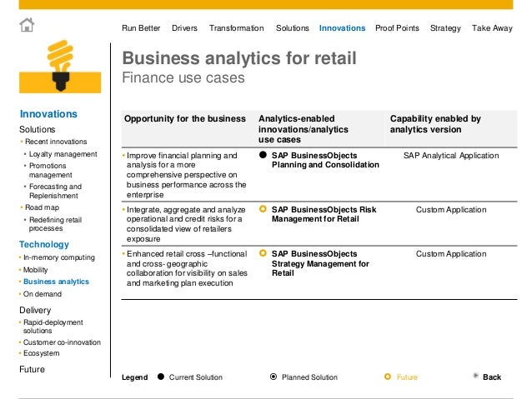Click the Future legend text
The width and height of the screenshot is (532, 399).
tap(407, 377)
